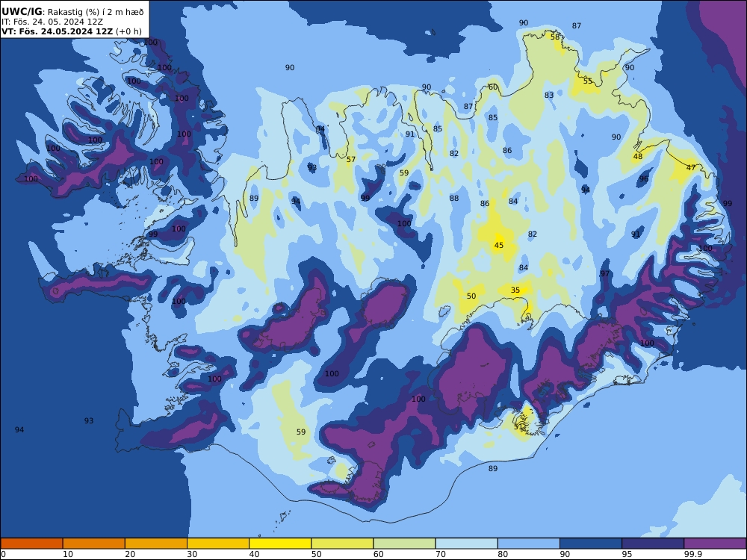The width and height of the screenshot is (747, 560).
Task: Click the 'VT: Fös. 24.05.2024 12Z (+0 h)' line
Action: click(x=72, y=31)
